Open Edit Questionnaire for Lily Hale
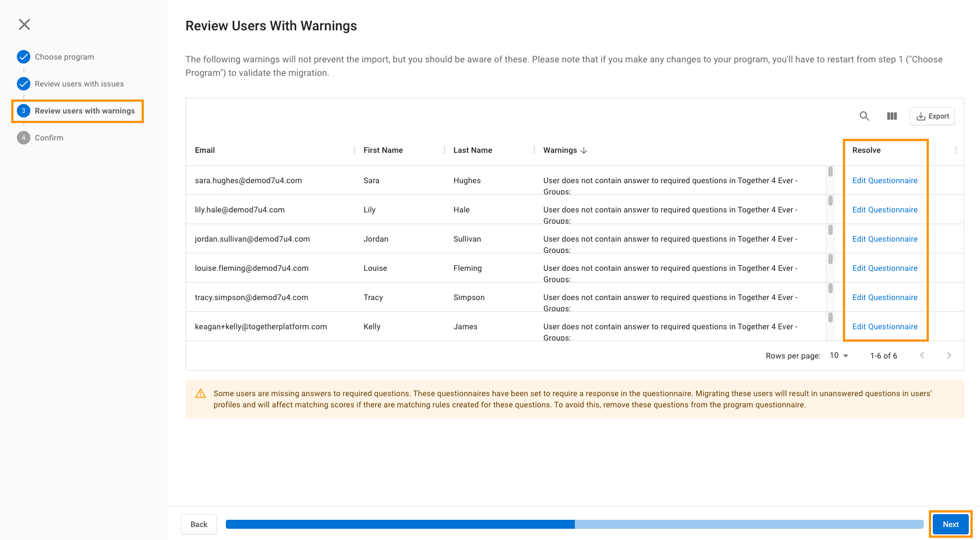980x540 pixels. click(x=884, y=210)
